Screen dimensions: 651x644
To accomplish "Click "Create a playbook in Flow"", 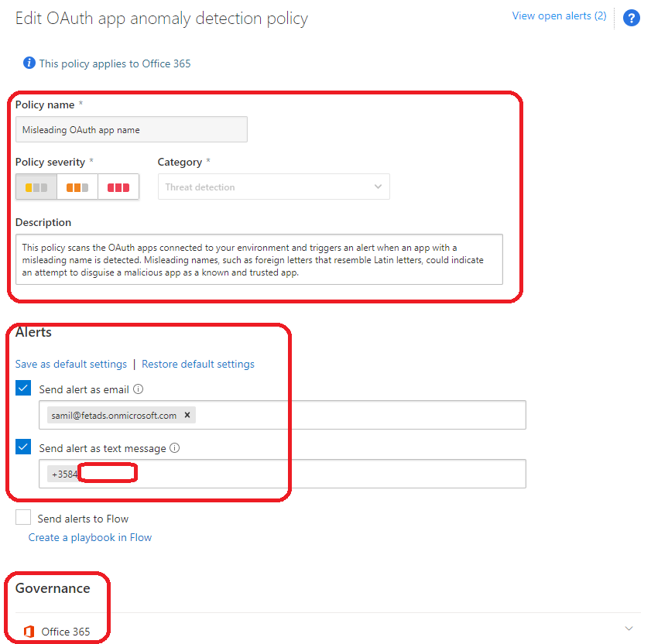I will 90,537.
